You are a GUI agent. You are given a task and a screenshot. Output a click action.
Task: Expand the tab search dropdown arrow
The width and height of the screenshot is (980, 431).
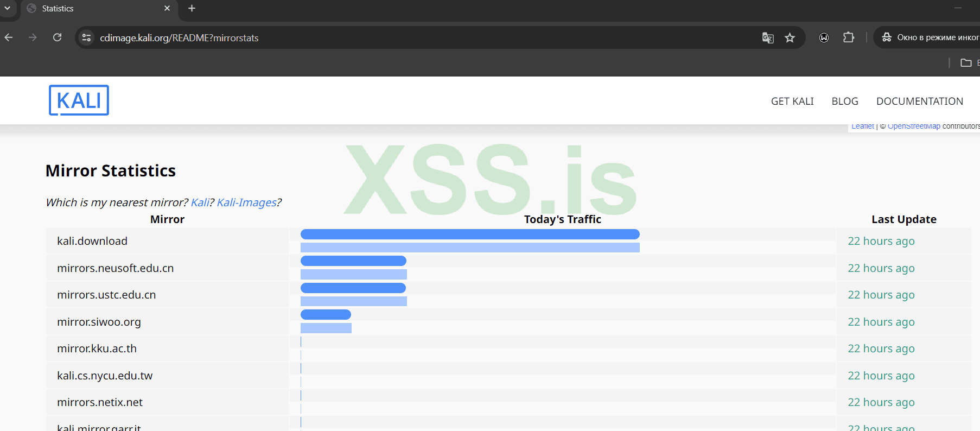point(8,8)
